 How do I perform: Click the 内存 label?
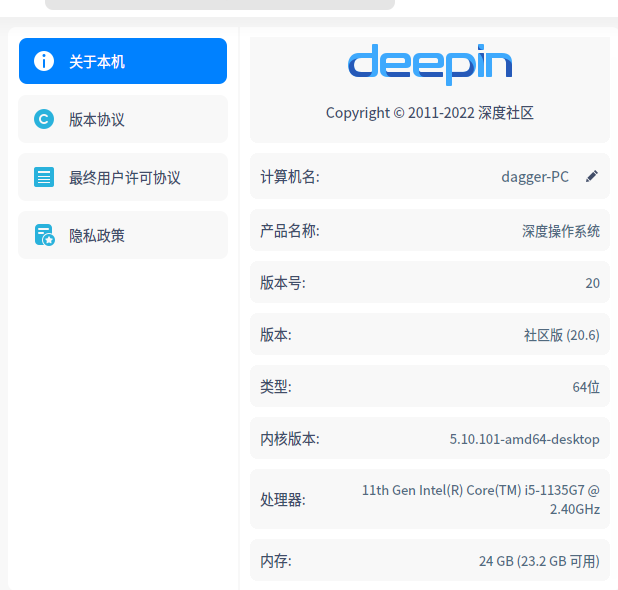point(275,561)
